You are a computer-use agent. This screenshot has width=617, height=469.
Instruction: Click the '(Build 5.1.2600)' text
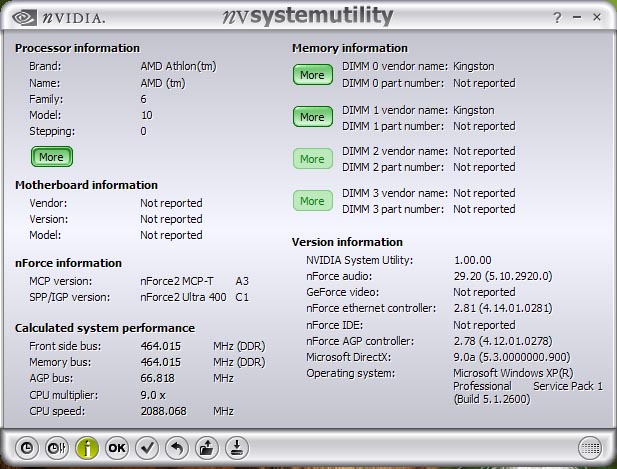pyautogui.click(x=492, y=399)
